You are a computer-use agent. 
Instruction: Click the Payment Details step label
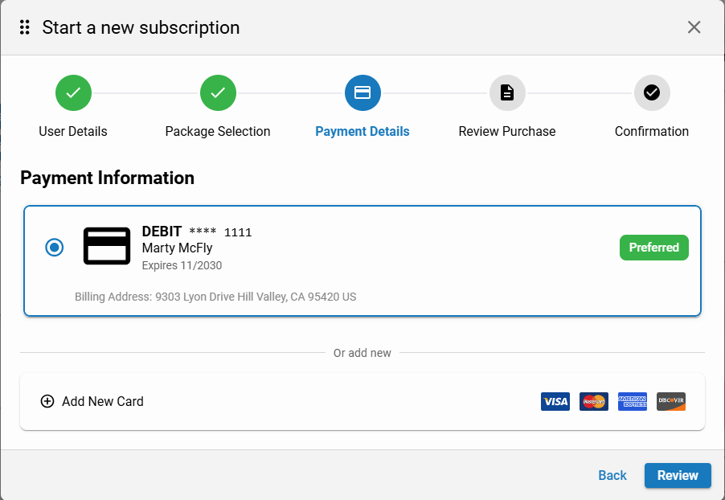click(x=362, y=131)
